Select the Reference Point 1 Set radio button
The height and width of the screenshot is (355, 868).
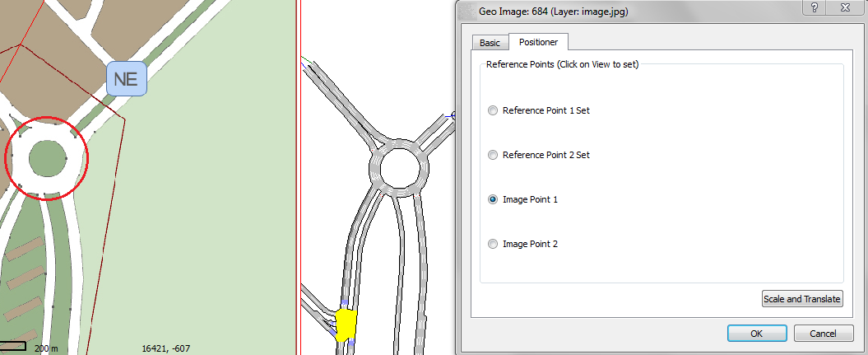[x=493, y=110]
